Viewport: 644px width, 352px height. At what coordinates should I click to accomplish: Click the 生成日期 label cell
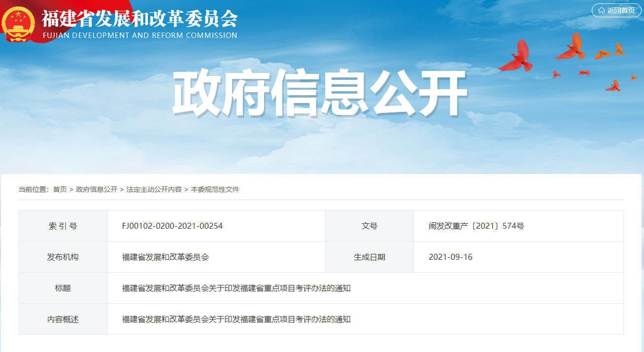click(369, 257)
